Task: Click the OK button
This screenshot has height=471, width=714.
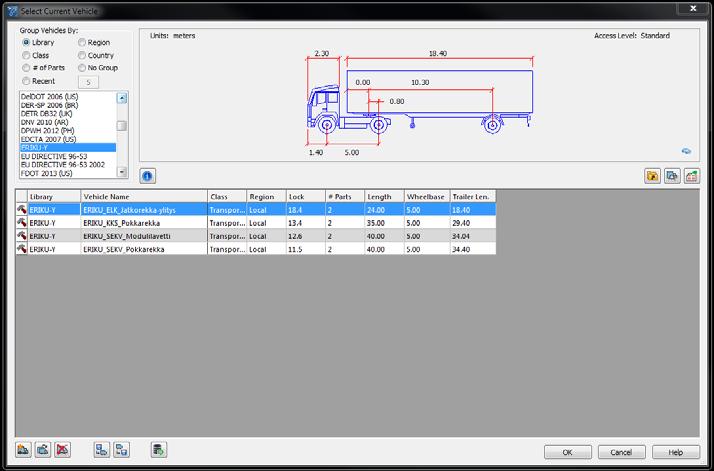Action: pos(568,452)
